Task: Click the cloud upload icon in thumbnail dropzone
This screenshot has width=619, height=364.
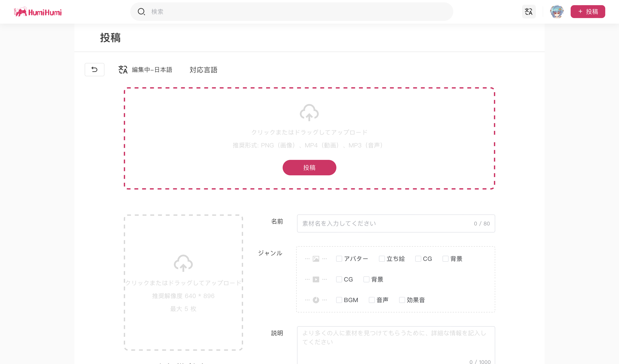Action: click(x=183, y=263)
